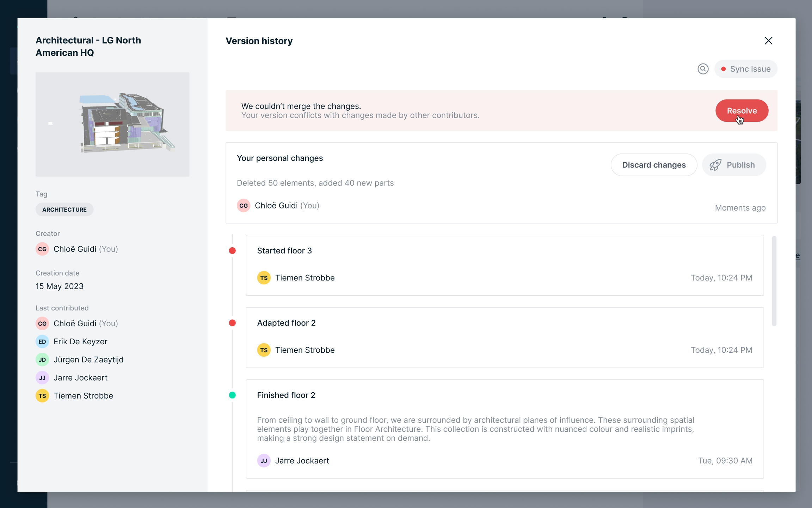Close the Version history dialog
Screen dimensions: 812x508
pos(768,41)
